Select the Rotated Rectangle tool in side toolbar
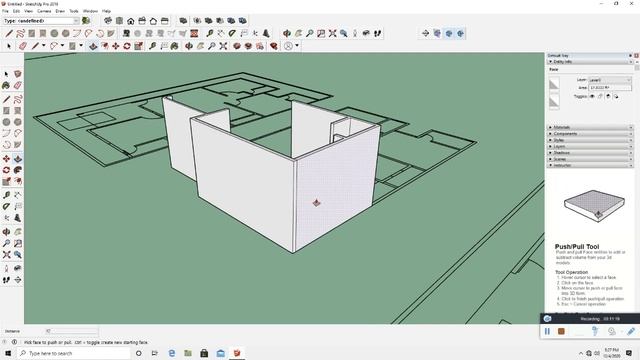This screenshot has width=640, height=360. click(18, 111)
